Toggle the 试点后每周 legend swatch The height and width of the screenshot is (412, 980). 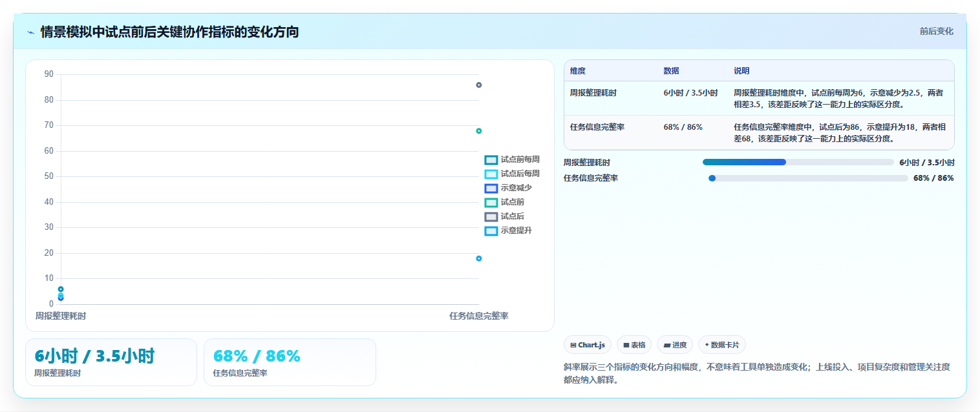click(491, 174)
